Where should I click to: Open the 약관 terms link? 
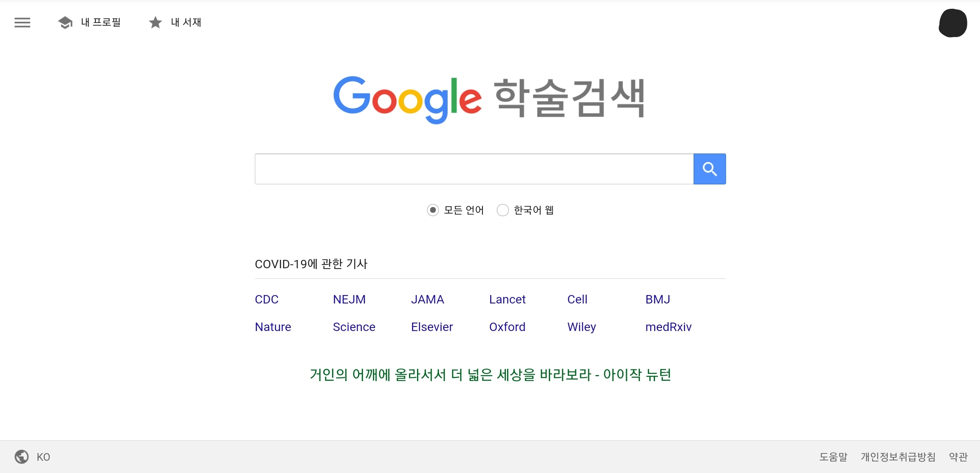[958, 457]
